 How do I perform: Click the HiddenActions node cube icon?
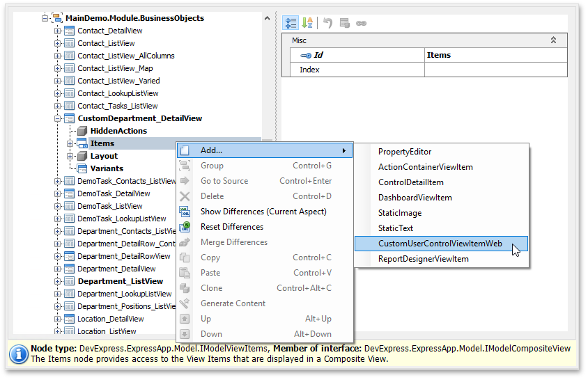tap(82, 131)
